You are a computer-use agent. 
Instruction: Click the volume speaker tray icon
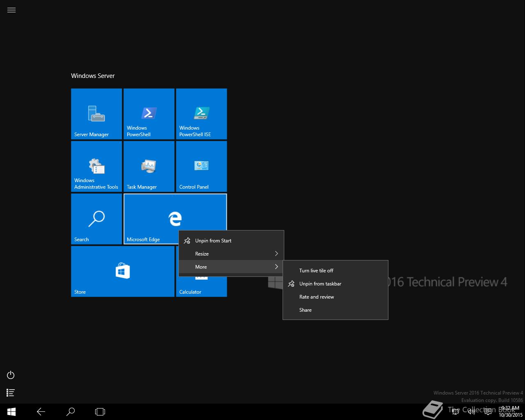[x=472, y=412]
